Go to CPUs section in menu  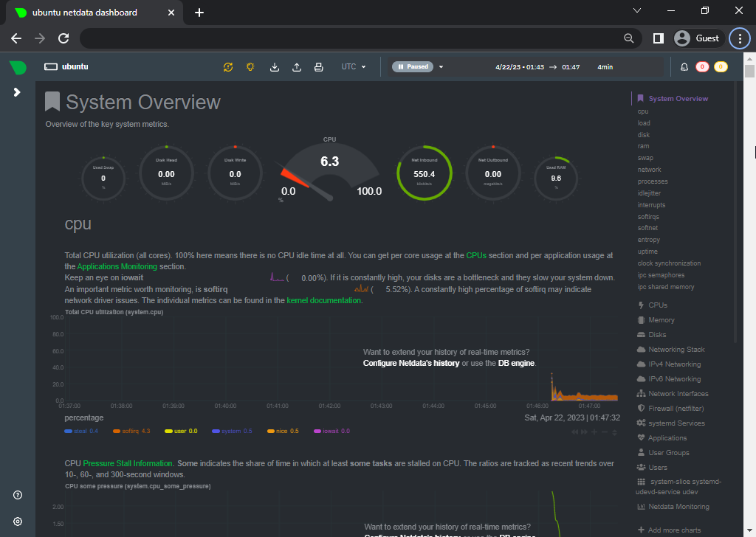point(653,305)
